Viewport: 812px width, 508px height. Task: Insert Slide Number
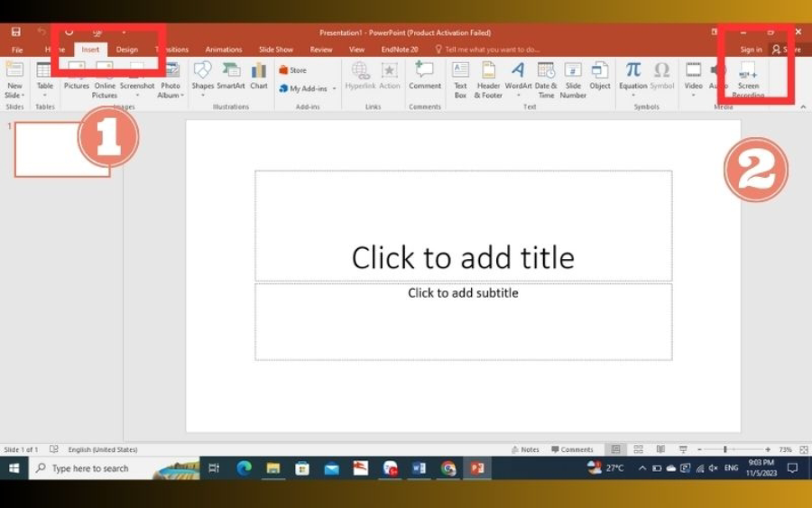point(573,79)
